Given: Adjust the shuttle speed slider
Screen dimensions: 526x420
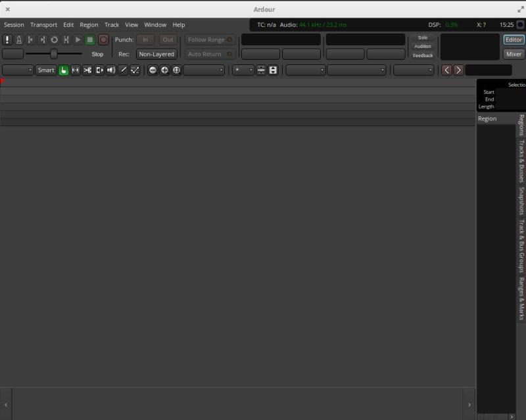Looking at the screenshot, I should coord(54,52).
